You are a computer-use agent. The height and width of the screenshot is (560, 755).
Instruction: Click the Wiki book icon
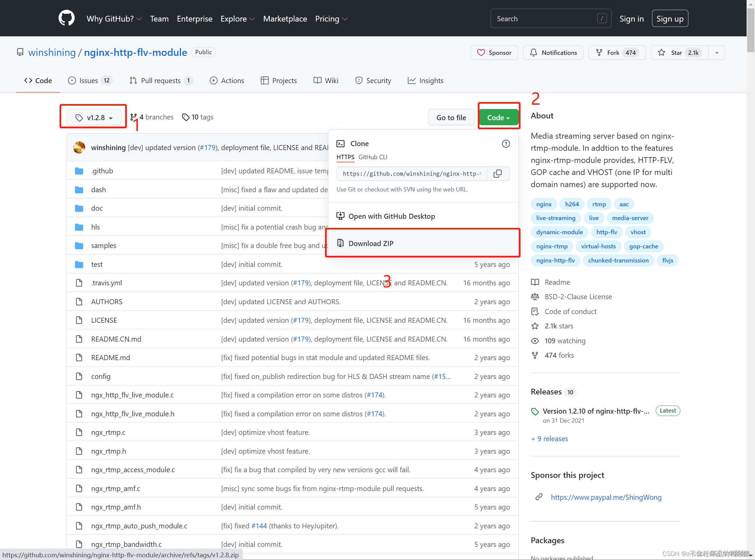coord(317,80)
